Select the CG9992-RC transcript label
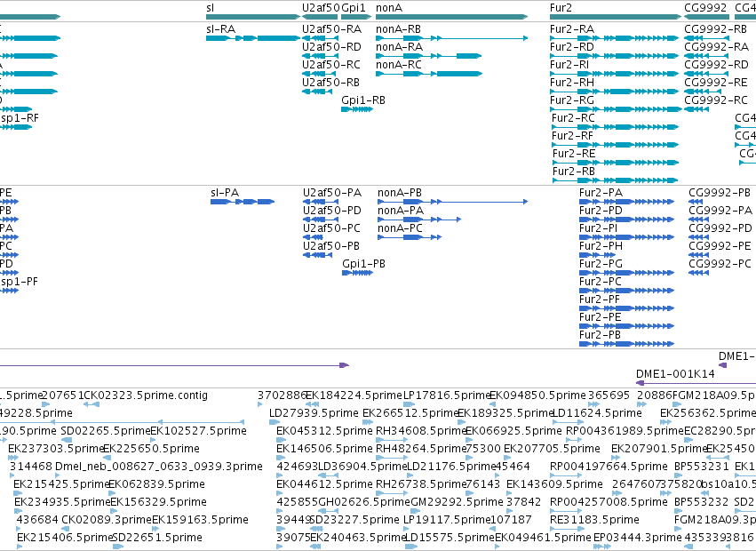 (x=716, y=100)
